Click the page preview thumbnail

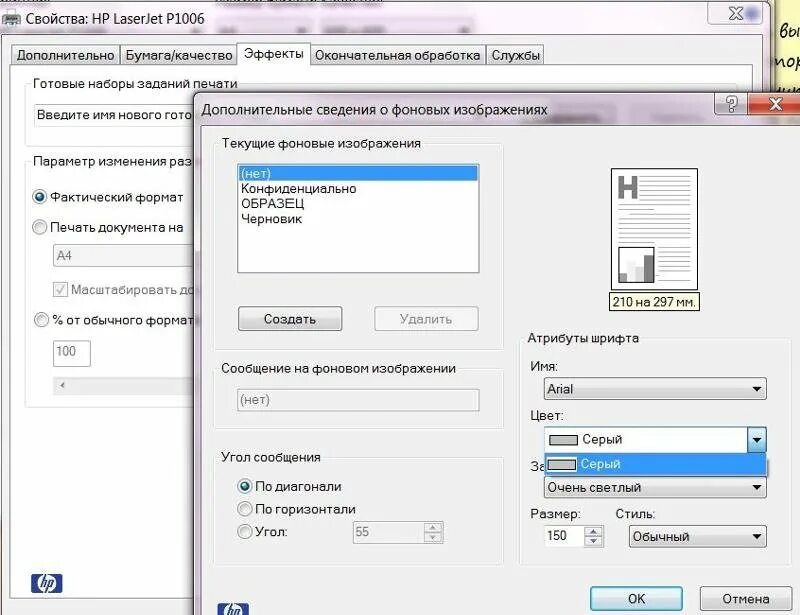654,229
